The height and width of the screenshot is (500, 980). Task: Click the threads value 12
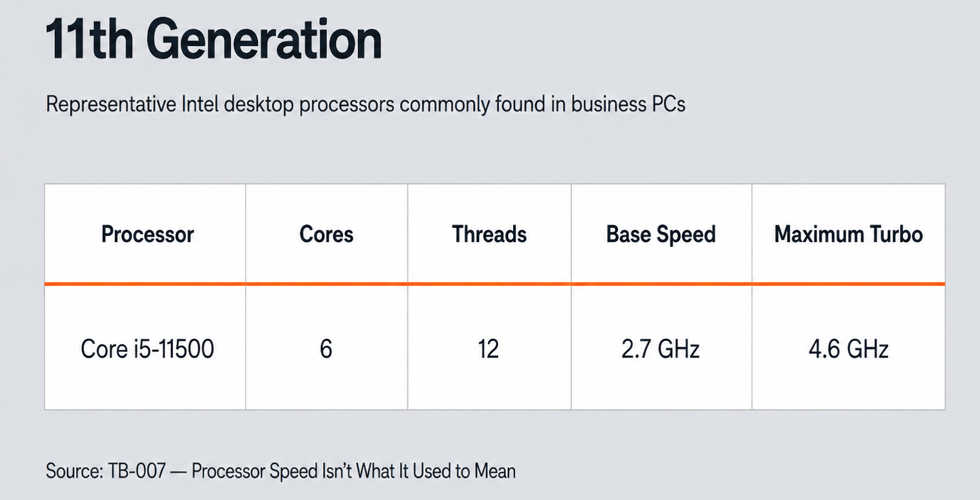pos(488,349)
